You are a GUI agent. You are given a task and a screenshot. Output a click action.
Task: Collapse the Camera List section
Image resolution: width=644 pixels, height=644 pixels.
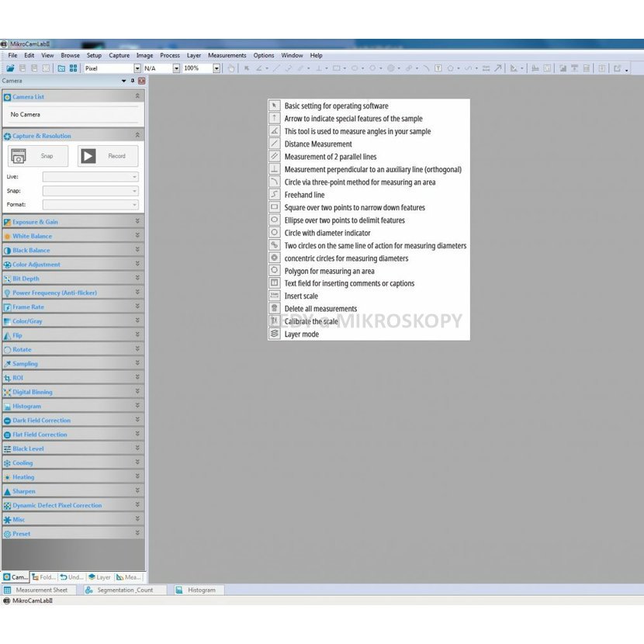point(137,96)
